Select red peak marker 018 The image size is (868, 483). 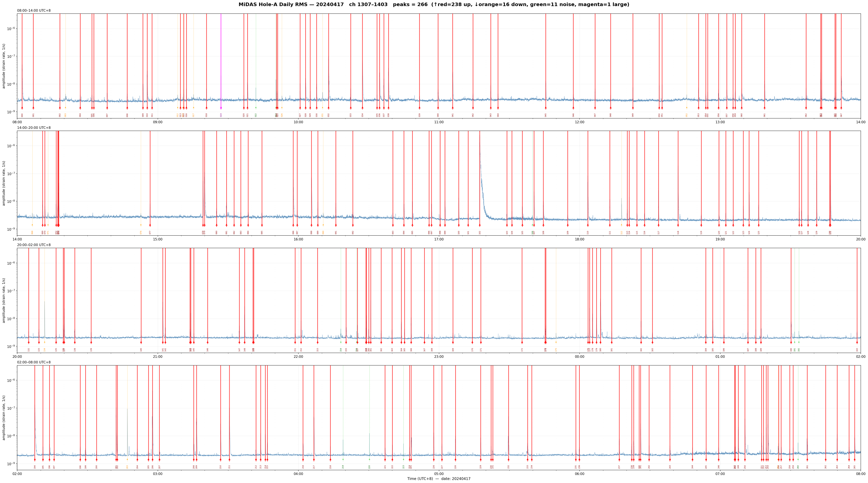(207, 108)
